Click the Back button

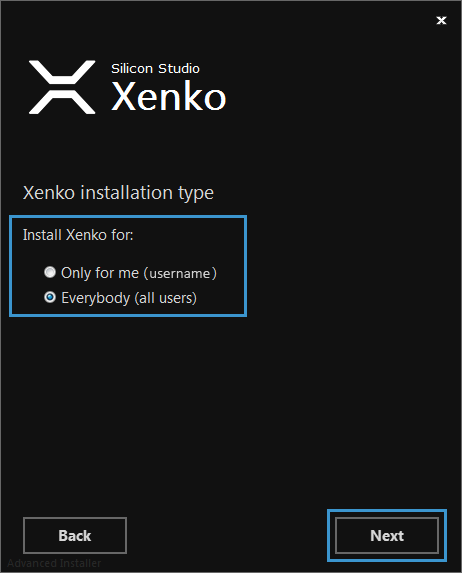75,535
